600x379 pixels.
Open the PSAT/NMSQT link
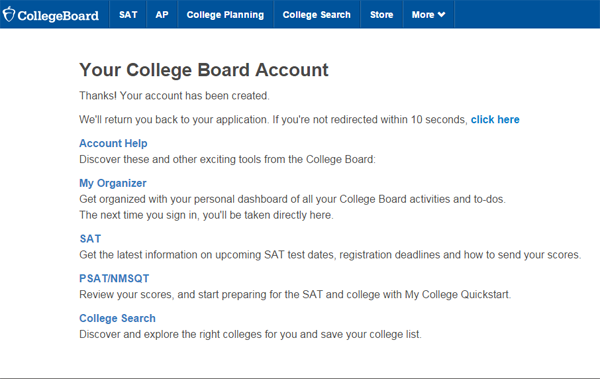click(x=114, y=278)
